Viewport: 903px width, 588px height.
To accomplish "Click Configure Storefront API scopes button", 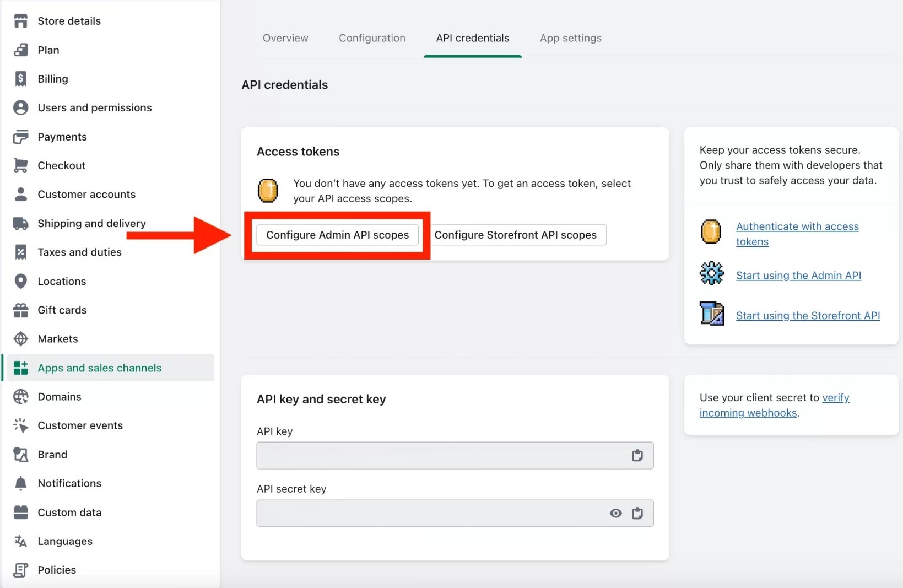I will tap(516, 235).
